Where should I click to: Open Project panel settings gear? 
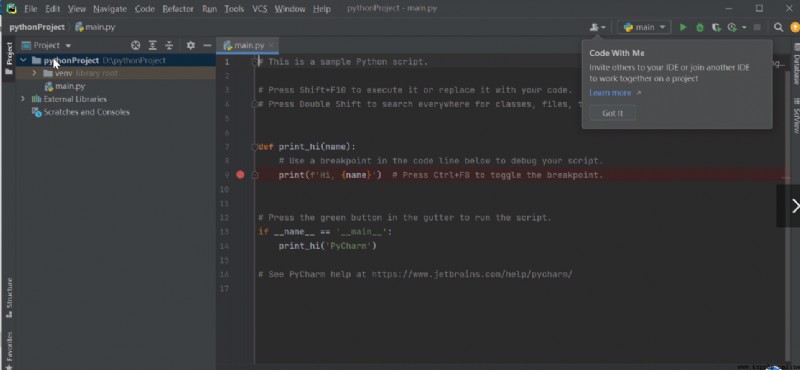(x=190, y=45)
